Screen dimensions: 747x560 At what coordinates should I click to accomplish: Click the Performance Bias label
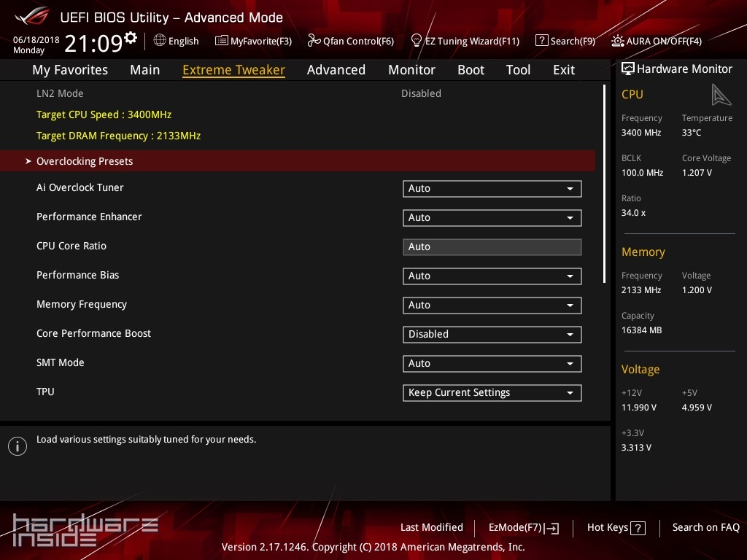pyautogui.click(x=77, y=275)
